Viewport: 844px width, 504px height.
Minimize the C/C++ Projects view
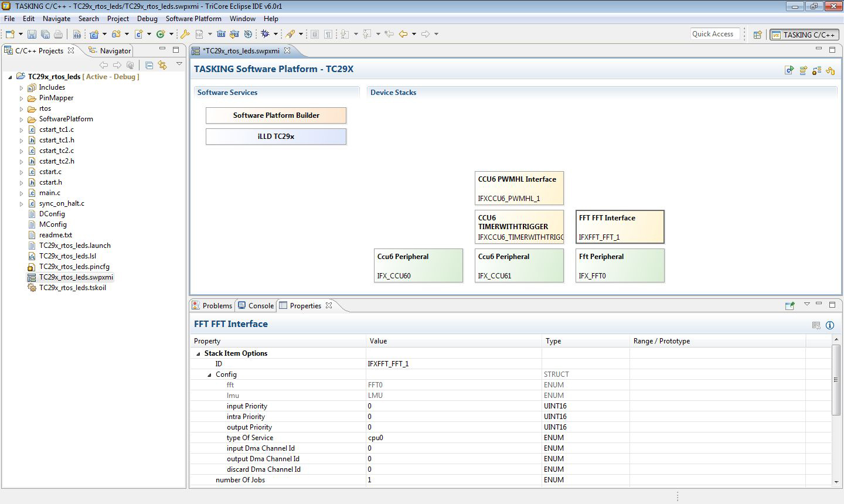[162, 49]
